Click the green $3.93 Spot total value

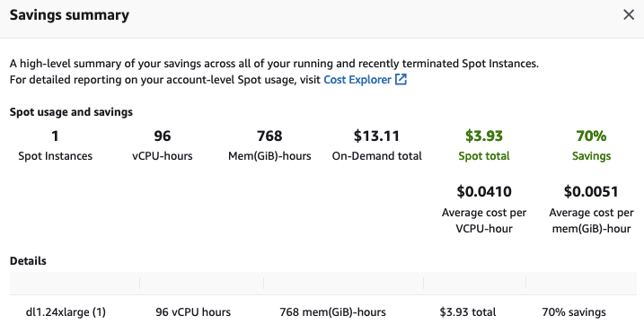(x=484, y=136)
